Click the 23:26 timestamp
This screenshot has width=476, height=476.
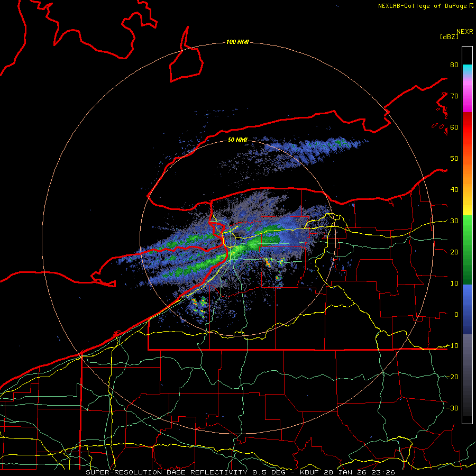point(382,472)
